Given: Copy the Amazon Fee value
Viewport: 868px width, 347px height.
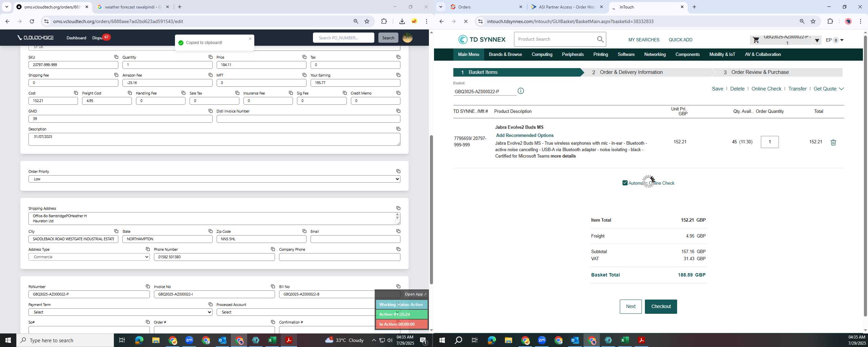Looking at the screenshot, I should tap(210, 75).
